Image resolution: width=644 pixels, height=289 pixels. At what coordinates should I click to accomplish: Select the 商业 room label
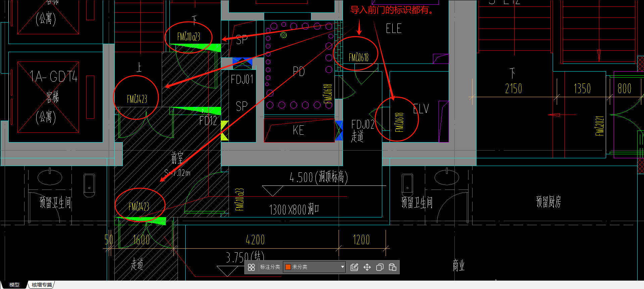(459, 265)
